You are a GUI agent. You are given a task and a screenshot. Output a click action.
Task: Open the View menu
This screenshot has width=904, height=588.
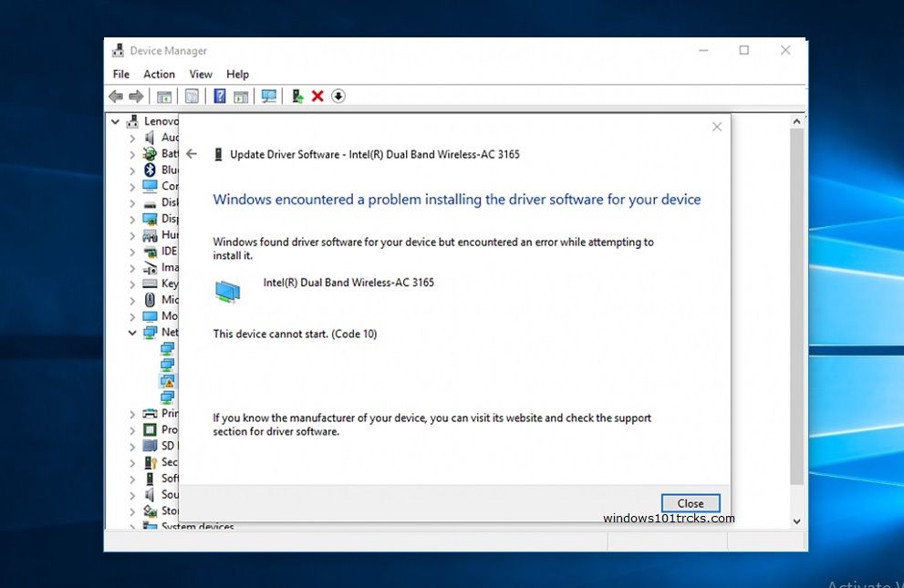pos(201,74)
